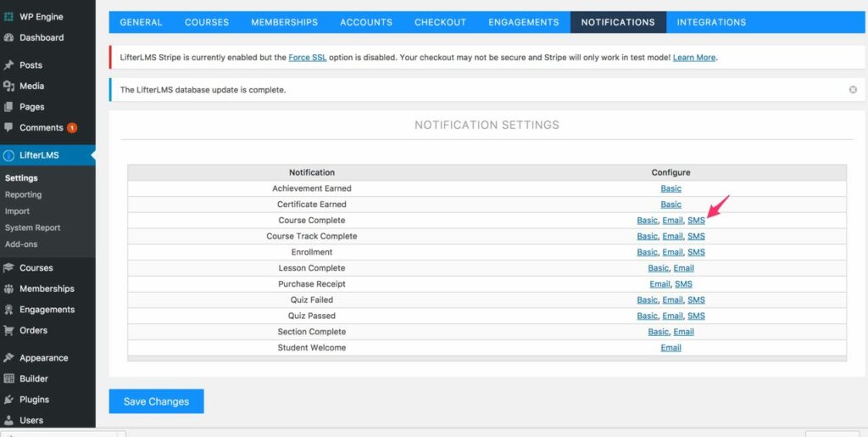Viewport: 868px width, 437px height.
Task: Configure Basic for Achievement Earned
Action: pos(671,188)
